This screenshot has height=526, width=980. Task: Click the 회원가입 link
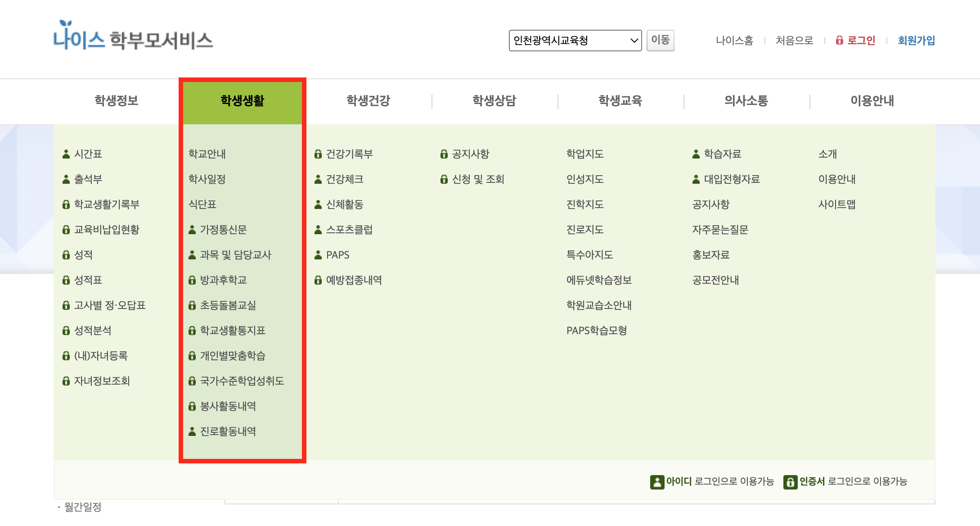pos(916,41)
